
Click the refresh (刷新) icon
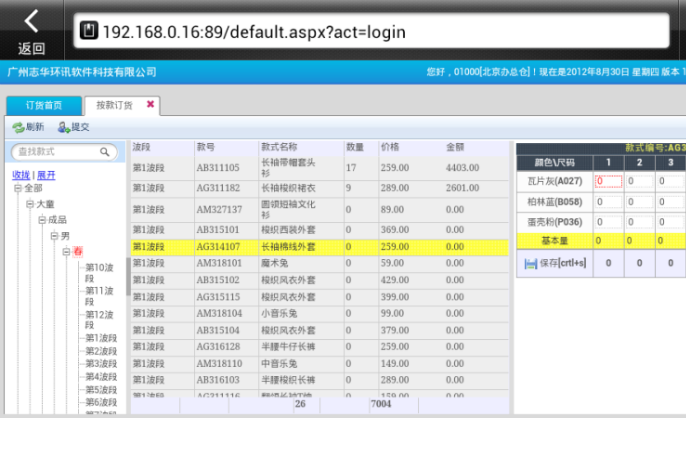18,127
